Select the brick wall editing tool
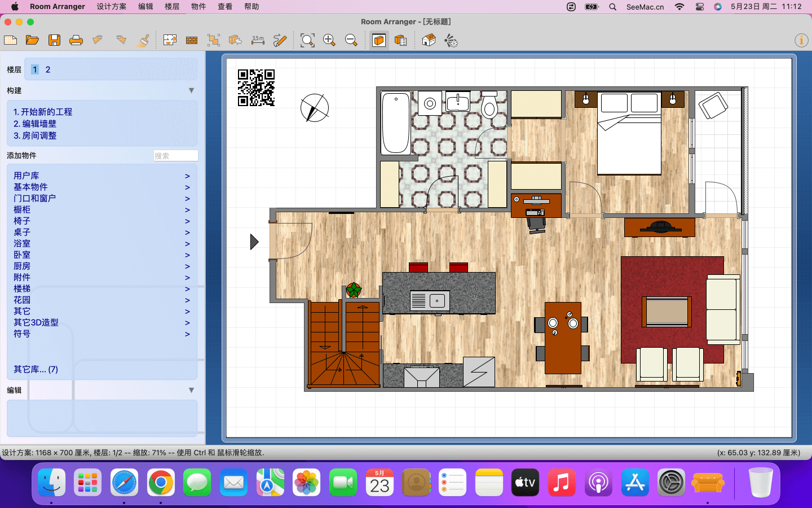This screenshot has height=508, width=812. [x=192, y=40]
